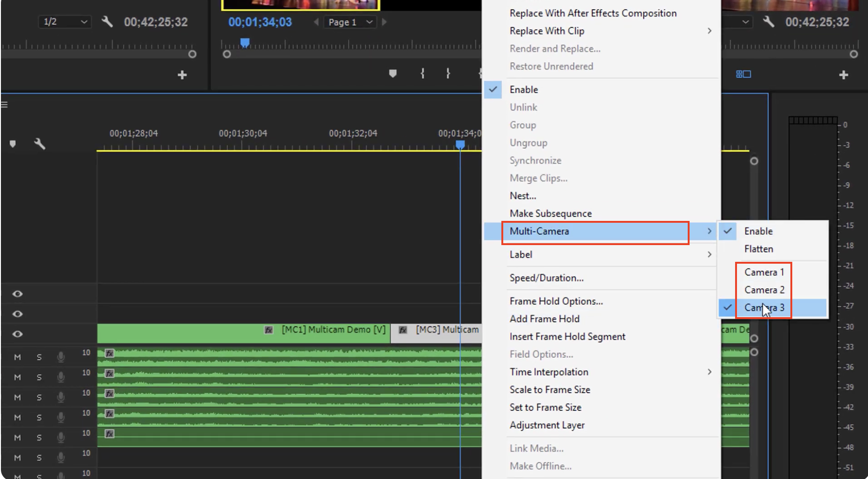The width and height of the screenshot is (868, 479).
Task: Click voice-over mic on topmost audio track
Action: click(x=61, y=357)
